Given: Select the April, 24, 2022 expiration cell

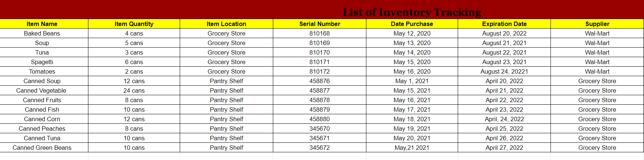Looking at the screenshot, I should [504, 119].
